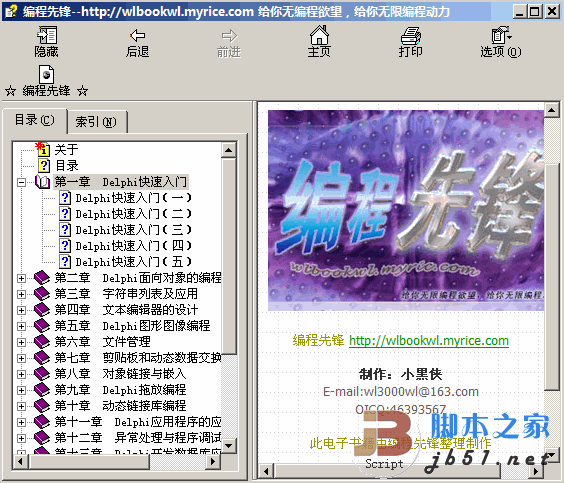This screenshot has height=483, width=564.
Task: Select 第四章 文本编辑器的设计 tree item
Action: click(x=126, y=310)
